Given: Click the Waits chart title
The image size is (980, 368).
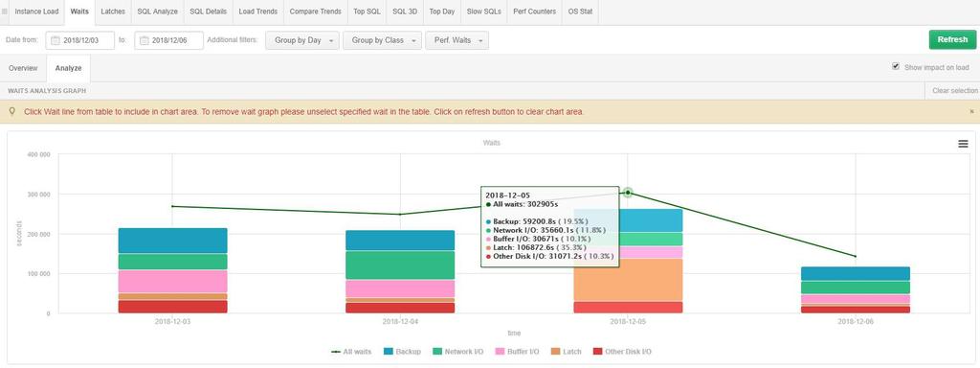Looking at the screenshot, I should [491, 143].
